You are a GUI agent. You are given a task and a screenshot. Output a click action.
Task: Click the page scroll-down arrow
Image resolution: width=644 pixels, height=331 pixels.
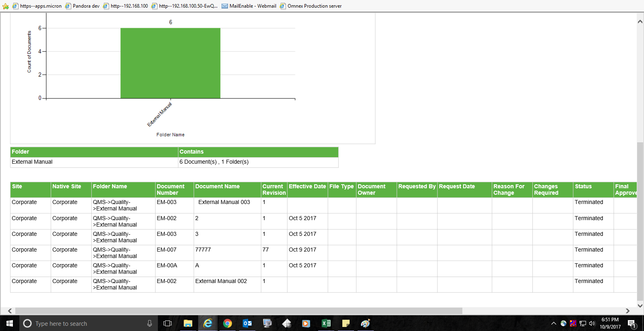[x=640, y=305]
